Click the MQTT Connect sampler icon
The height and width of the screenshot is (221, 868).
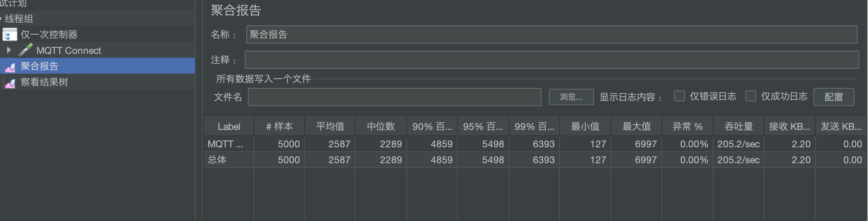(x=26, y=50)
